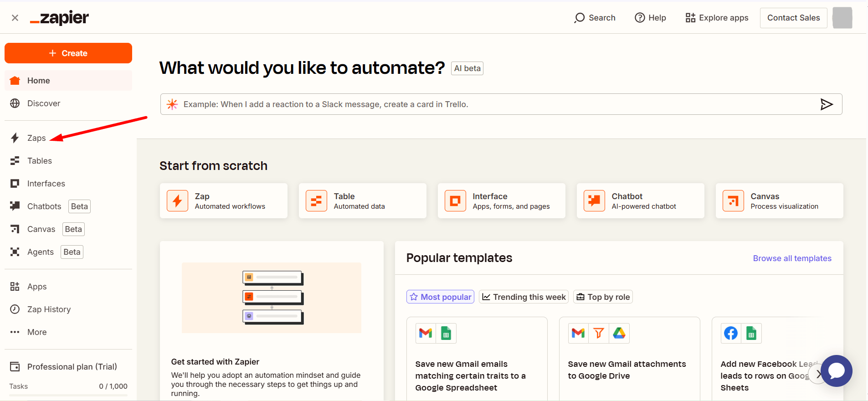The width and height of the screenshot is (868, 401).
Task: Click Search in the top bar
Action: point(595,18)
